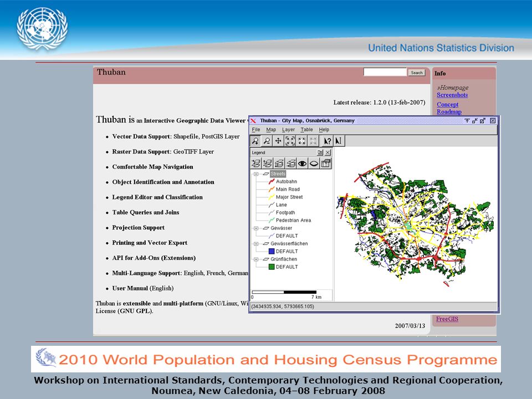Lower the selected layer one level
This screenshot has width=532, height=399.
tap(279, 163)
